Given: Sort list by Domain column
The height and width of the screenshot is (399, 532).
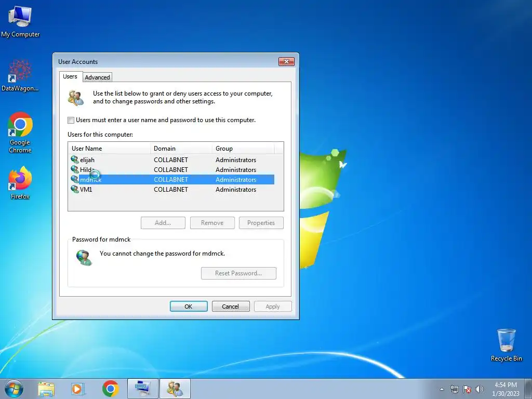Looking at the screenshot, I should [181, 148].
